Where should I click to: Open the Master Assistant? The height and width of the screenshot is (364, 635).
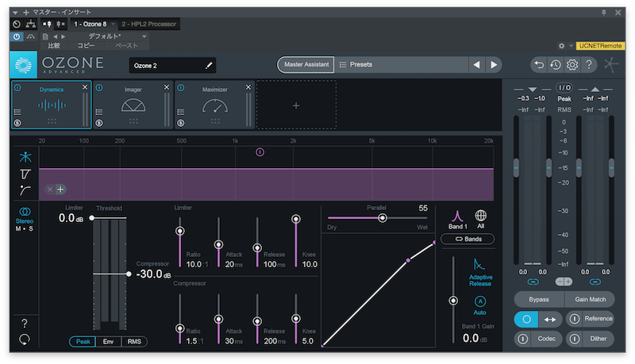[306, 65]
